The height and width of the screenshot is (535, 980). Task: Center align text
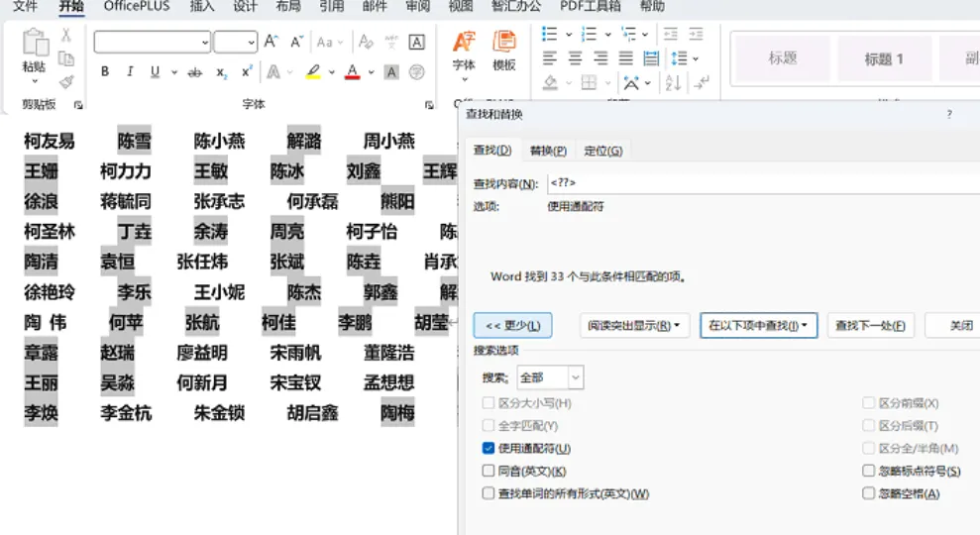click(575, 58)
